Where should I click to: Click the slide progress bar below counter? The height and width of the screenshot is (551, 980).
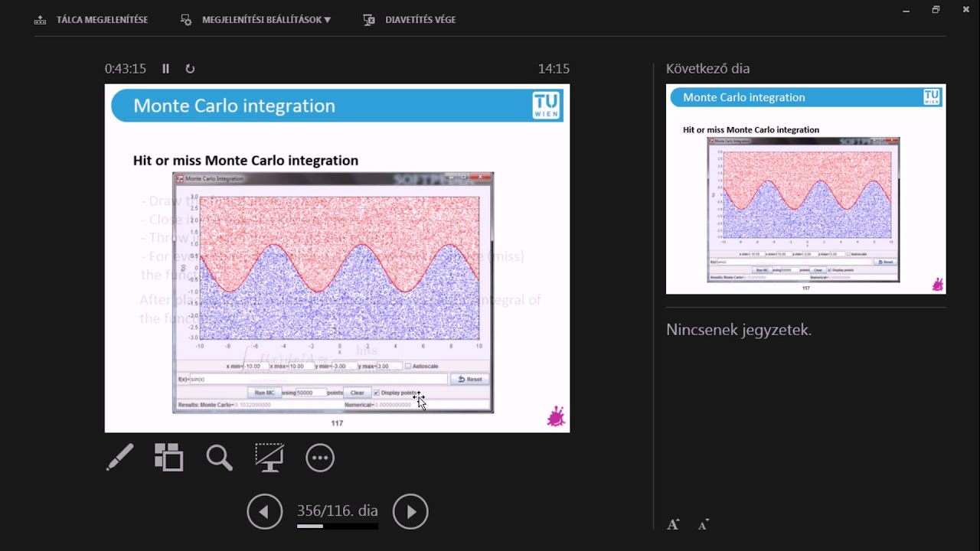(337, 527)
